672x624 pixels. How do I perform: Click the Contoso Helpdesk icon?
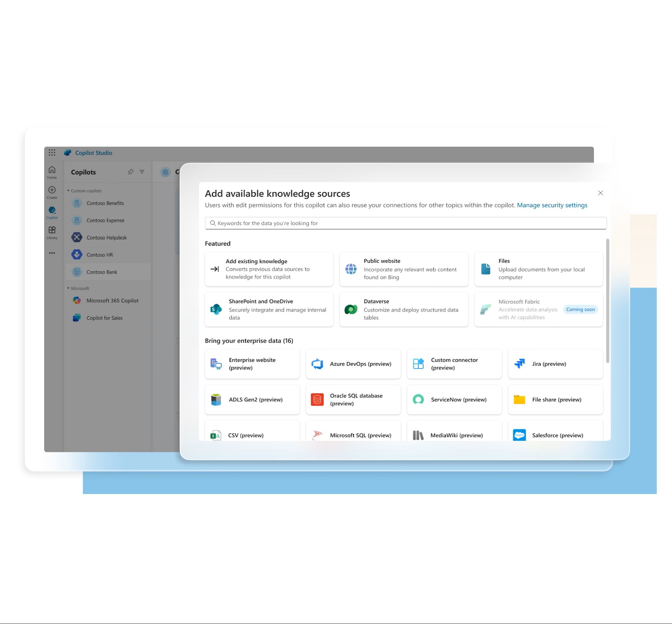click(x=77, y=237)
